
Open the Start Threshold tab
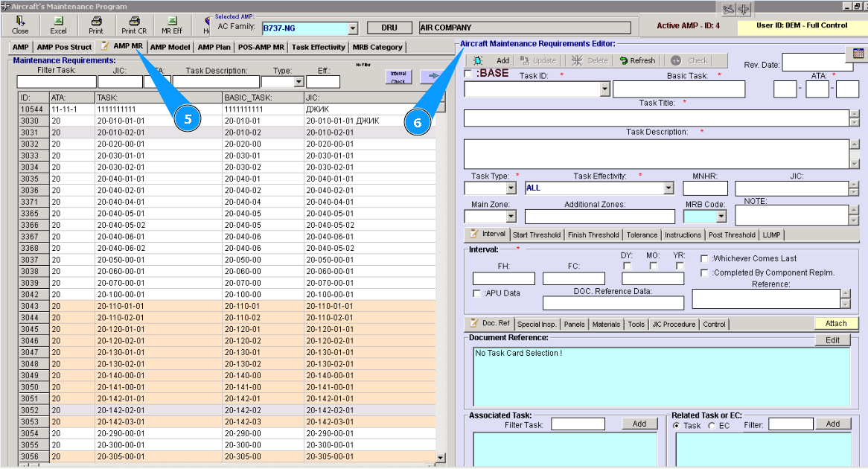tap(537, 234)
